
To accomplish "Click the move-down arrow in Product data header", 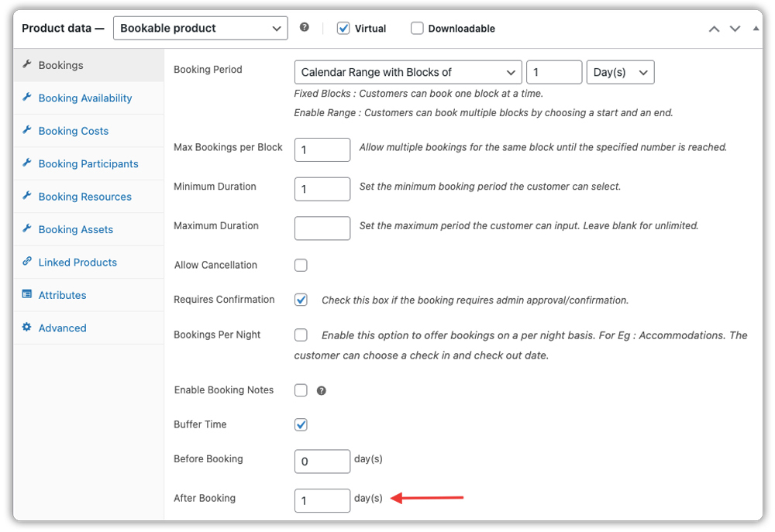I will coord(735,29).
